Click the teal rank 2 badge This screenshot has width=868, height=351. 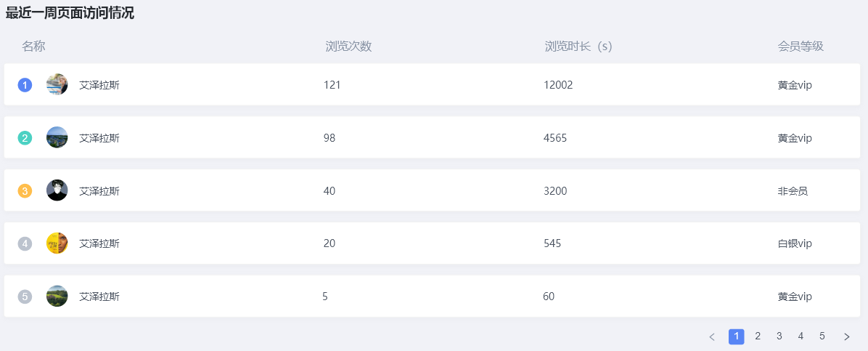25,138
